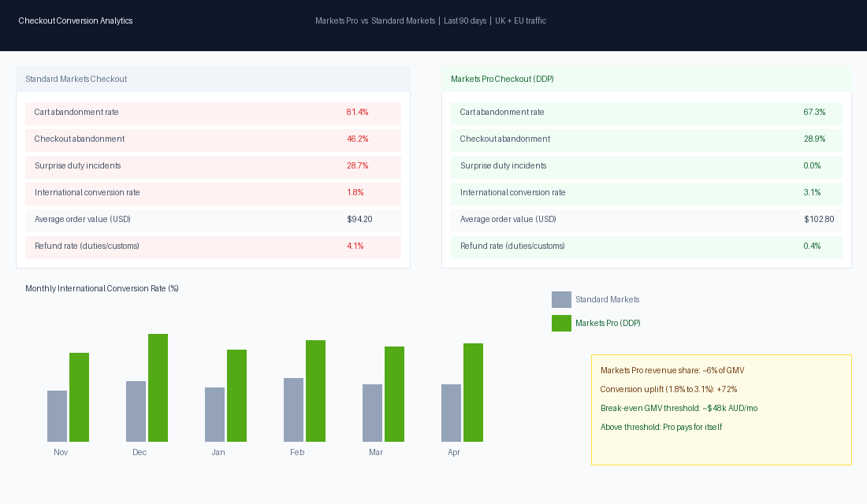The width and height of the screenshot is (867, 504).
Task: Click the Dec Standard Markets gray bar
Action: pyautogui.click(x=136, y=411)
